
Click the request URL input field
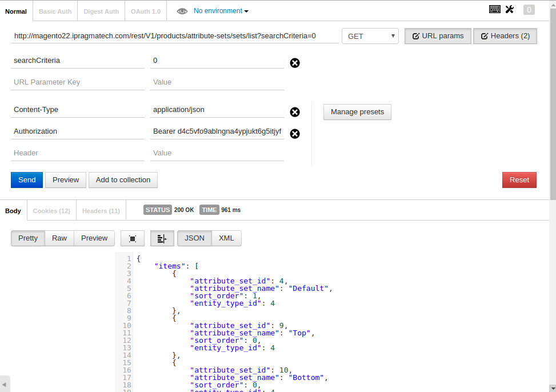pos(174,36)
